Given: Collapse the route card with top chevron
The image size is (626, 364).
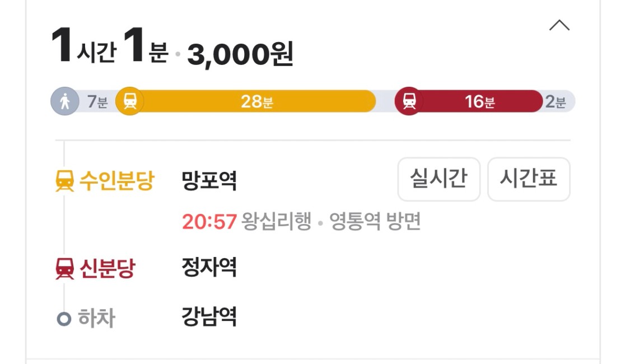Looking at the screenshot, I should click(559, 26).
